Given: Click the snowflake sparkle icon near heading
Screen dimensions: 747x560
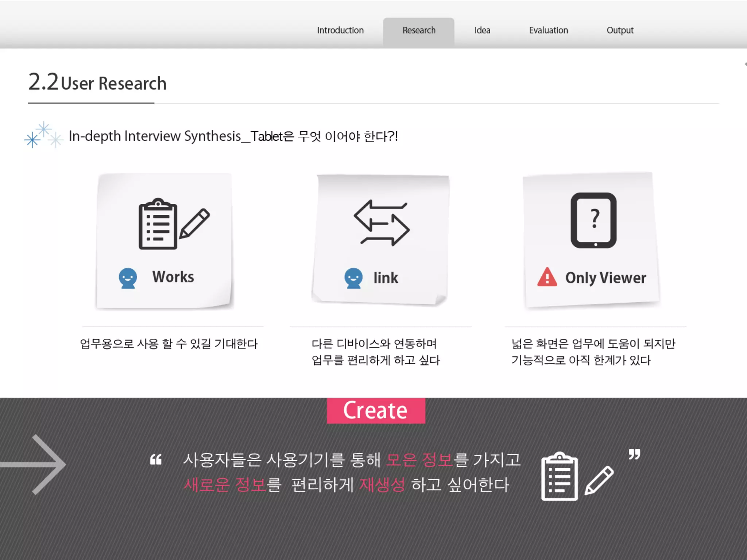Looking at the screenshot, I should point(43,135).
